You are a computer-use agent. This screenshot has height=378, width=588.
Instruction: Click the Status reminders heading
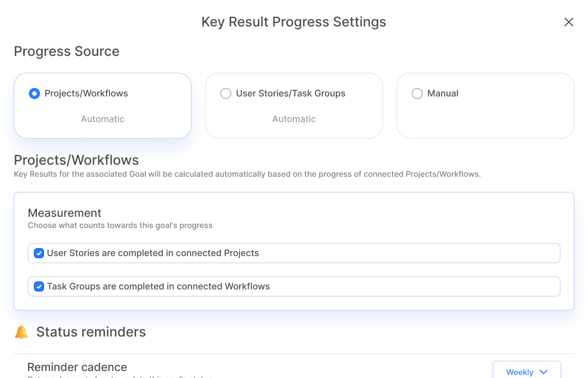pyautogui.click(x=91, y=332)
